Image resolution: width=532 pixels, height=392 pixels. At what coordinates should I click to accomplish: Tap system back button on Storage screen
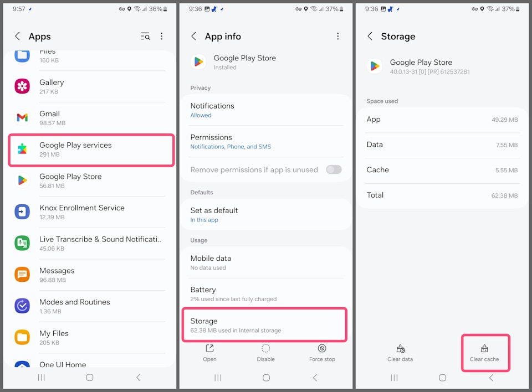pos(492,378)
